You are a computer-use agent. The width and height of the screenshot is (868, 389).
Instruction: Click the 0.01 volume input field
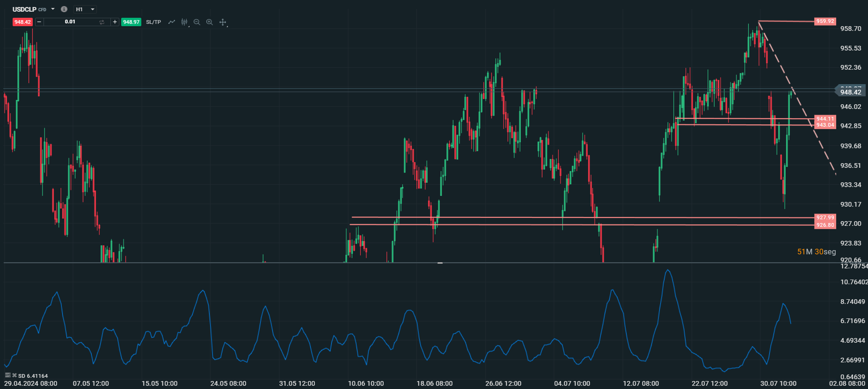coord(70,22)
